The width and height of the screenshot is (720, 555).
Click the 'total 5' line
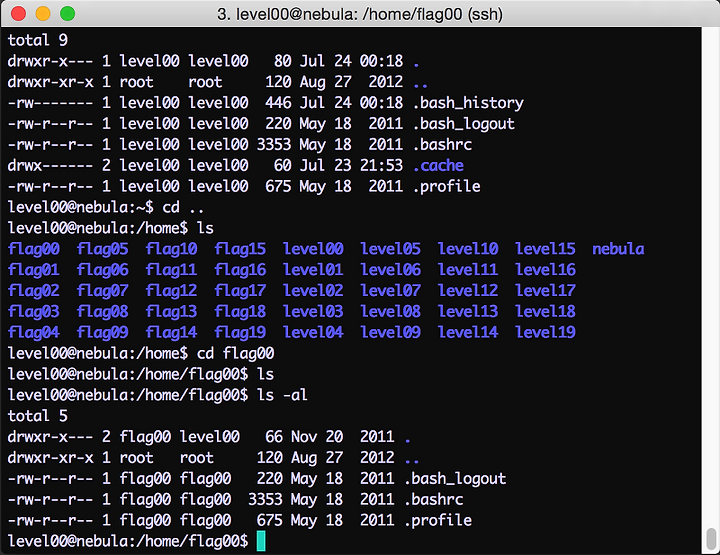click(38, 416)
